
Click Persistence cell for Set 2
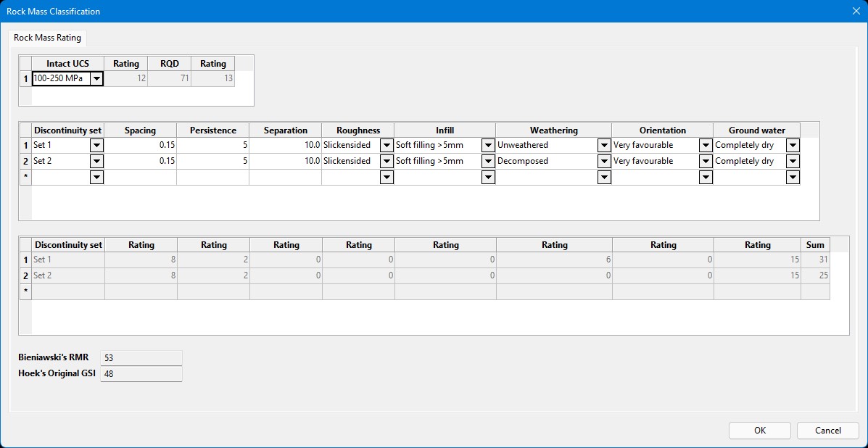pos(212,161)
